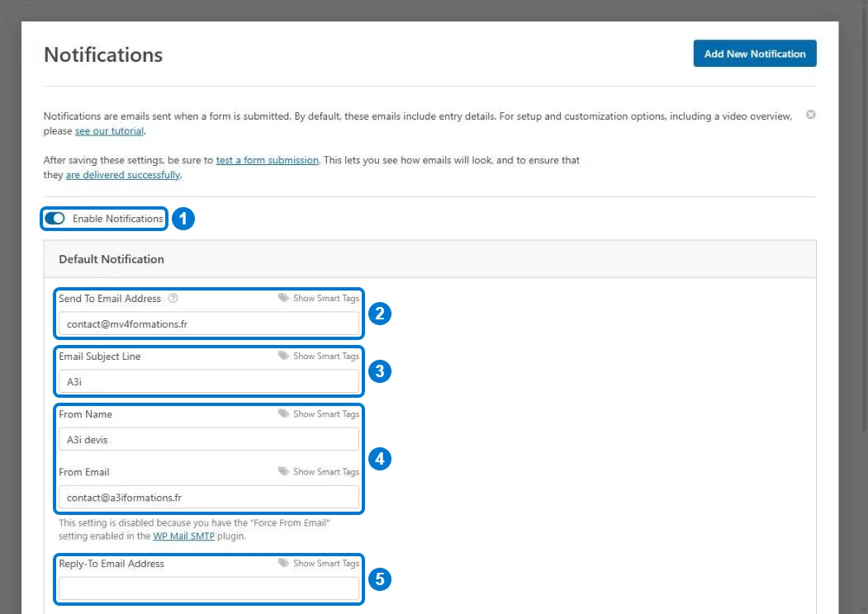868x614 pixels.
Task: Show Smart Tags for Reply-To Email Address
Action: [326, 563]
